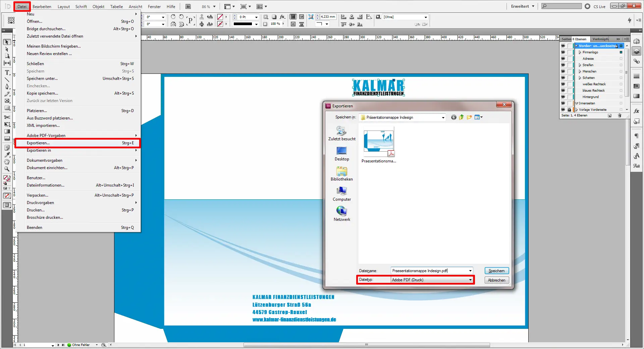This screenshot has width=644, height=349.
Task: Open the Dateityp dropdown showing Adobe PDF (Druck)
Action: [471, 280]
